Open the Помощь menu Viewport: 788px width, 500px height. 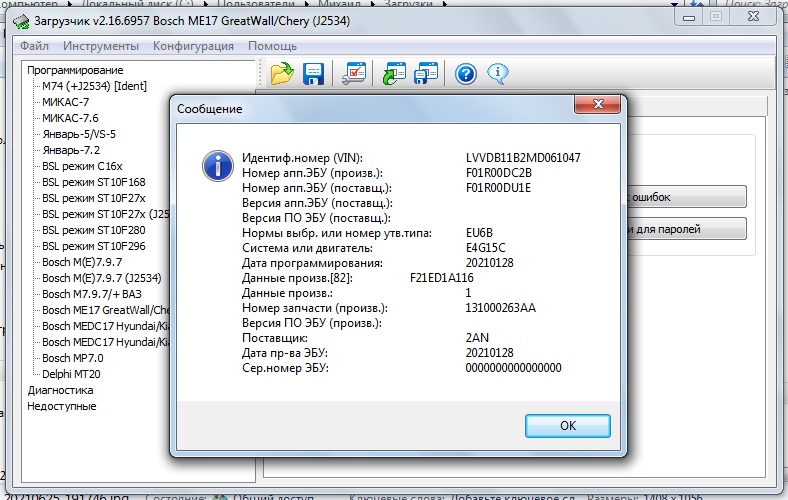(272, 46)
